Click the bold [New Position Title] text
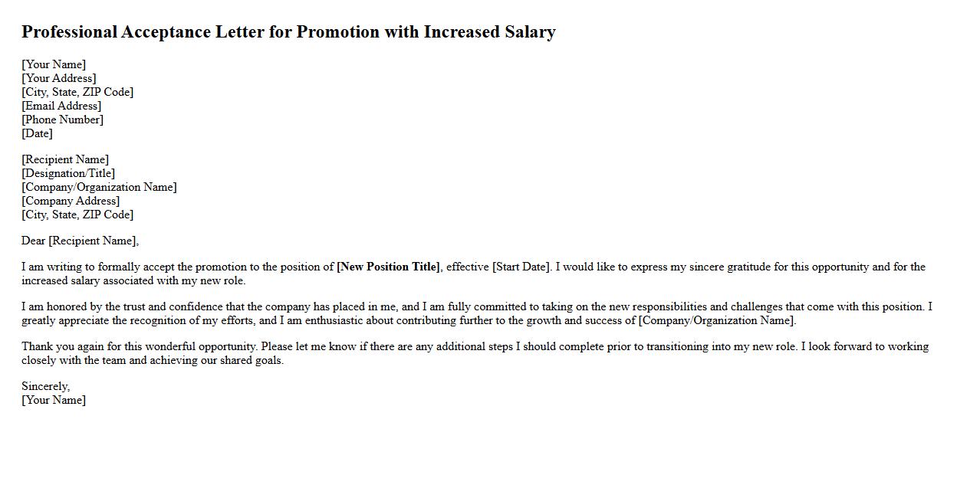The image size is (980, 498). coord(388,267)
